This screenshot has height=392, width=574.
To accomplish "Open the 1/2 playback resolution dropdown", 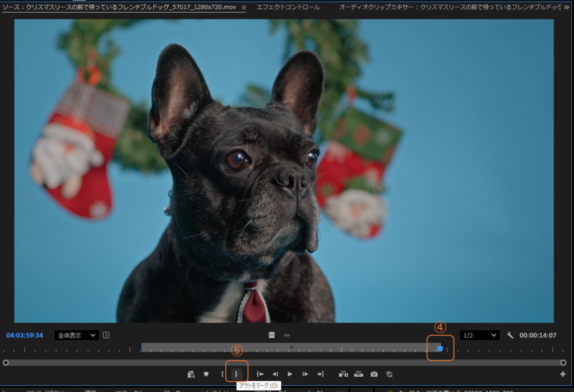I will pos(479,335).
